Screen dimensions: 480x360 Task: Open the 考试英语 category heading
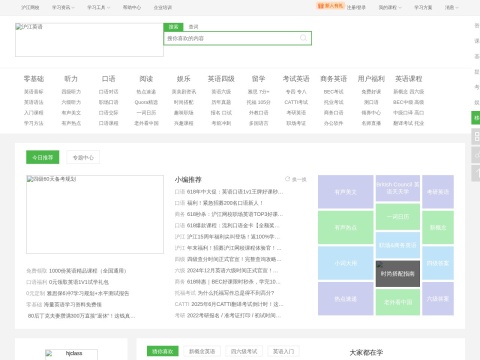coord(296,79)
